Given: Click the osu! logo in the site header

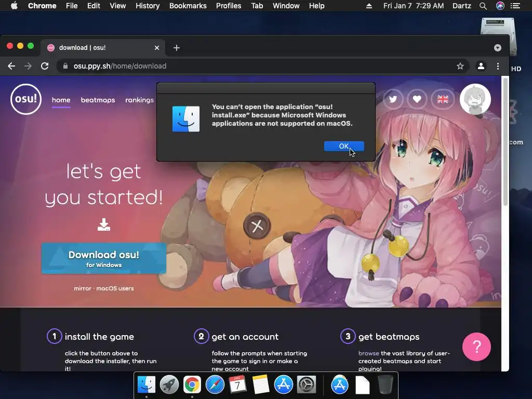Looking at the screenshot, I should (x=26, y=99).
